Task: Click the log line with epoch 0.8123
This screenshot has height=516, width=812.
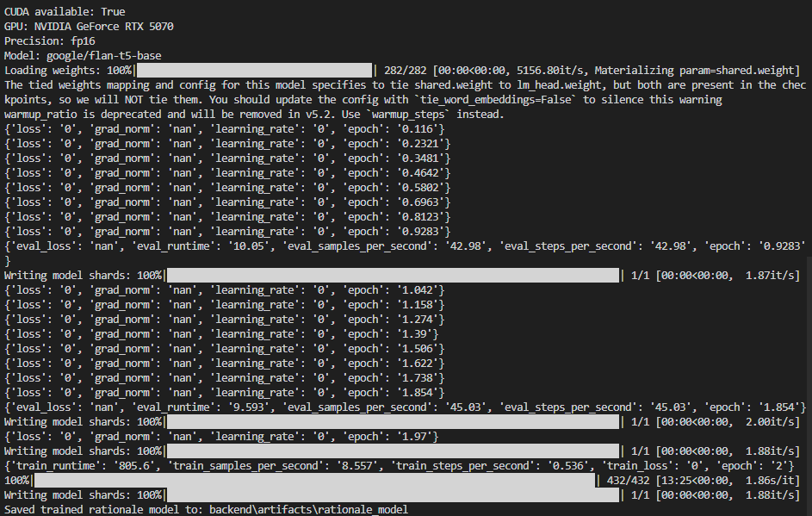Action: (x=227, y=217)
